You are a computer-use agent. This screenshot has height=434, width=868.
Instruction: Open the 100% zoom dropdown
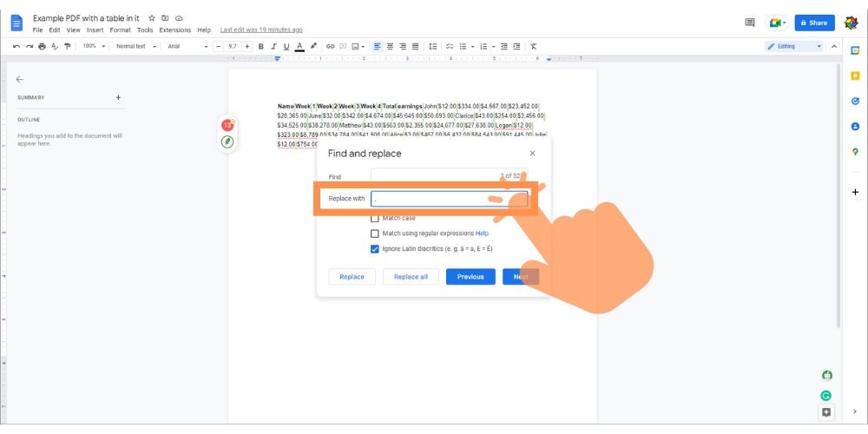(x=94, y=47)
